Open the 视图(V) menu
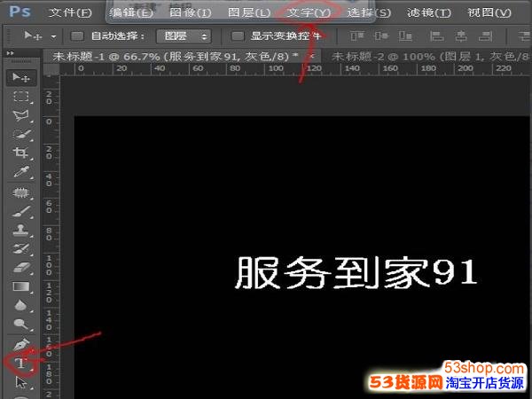 (x=489, y=13)
